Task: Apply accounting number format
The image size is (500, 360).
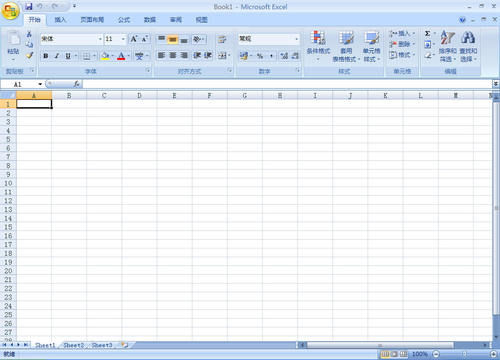Action: 244,56
